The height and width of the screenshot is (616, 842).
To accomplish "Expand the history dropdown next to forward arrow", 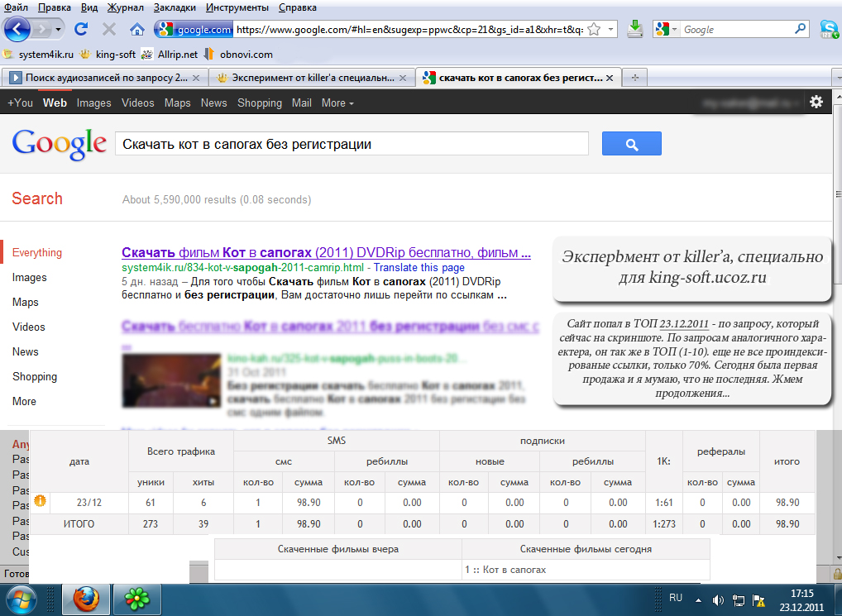I will [58, 29].
